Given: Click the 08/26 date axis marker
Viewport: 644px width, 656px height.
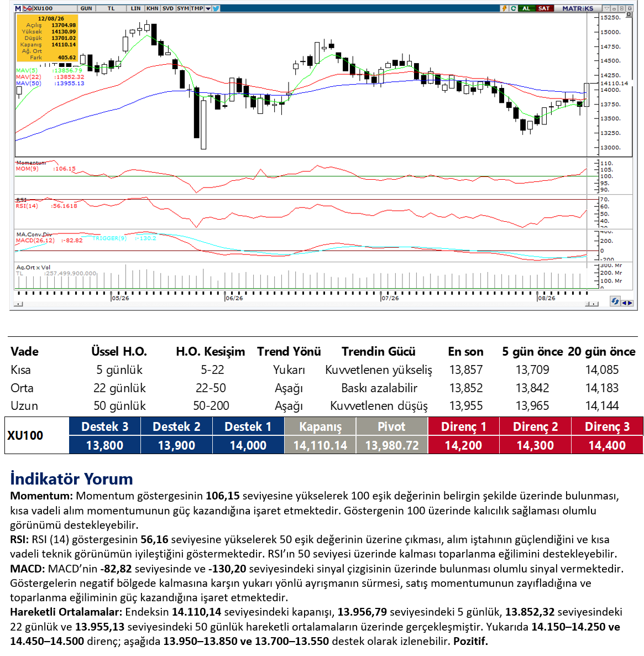Looking at the screenshot, I should [547, 298].
